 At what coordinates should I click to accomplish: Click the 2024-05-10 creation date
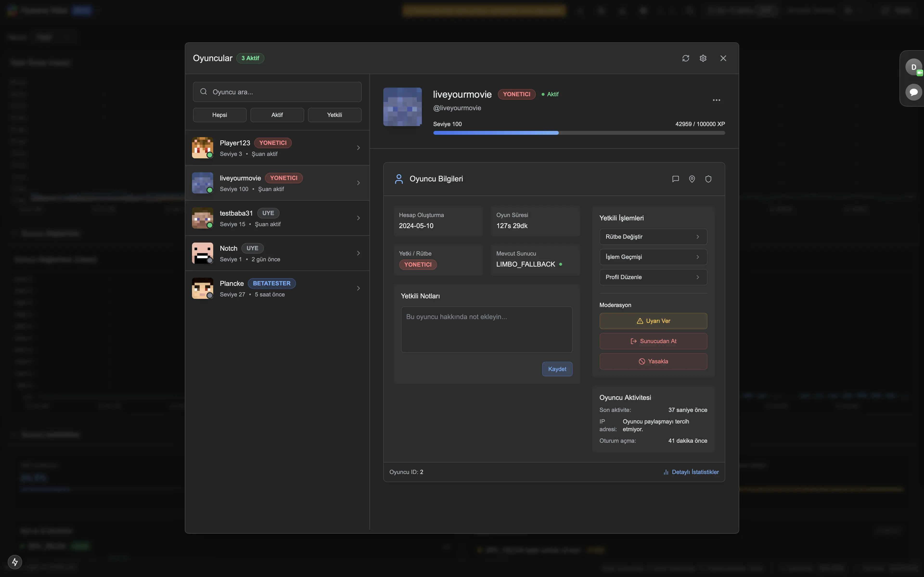click(416, 225)
